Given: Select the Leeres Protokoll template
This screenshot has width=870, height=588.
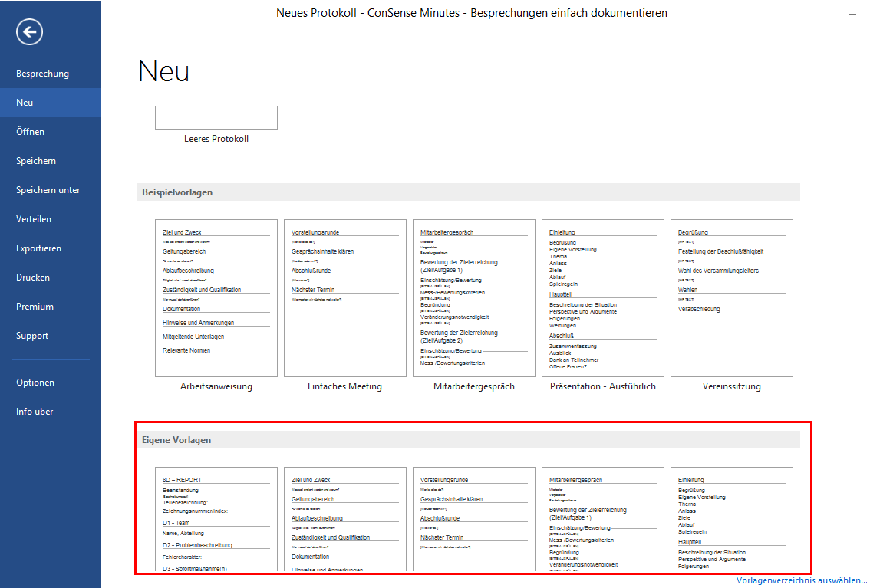Looking at the screenshot, I should (216, 120).
